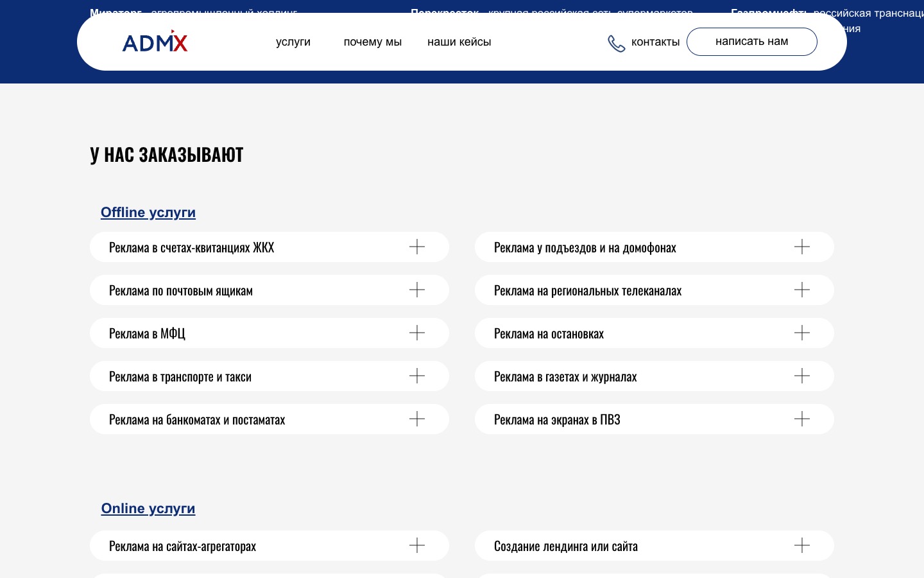
Task: Click the text Создание лендинга или сайта
Action: click(566, 546)
